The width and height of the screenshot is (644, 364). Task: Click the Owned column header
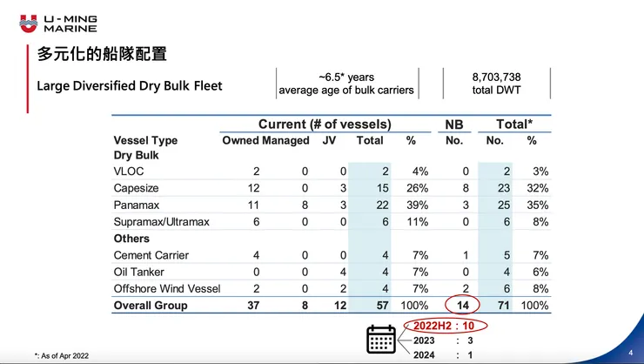coord(242,140)
